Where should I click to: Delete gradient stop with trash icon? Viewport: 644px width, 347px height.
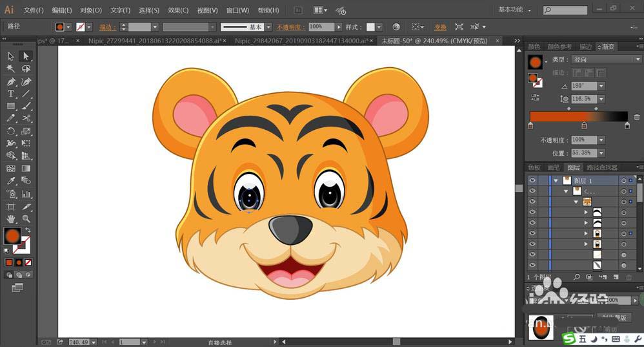click(x=636, y=116)
